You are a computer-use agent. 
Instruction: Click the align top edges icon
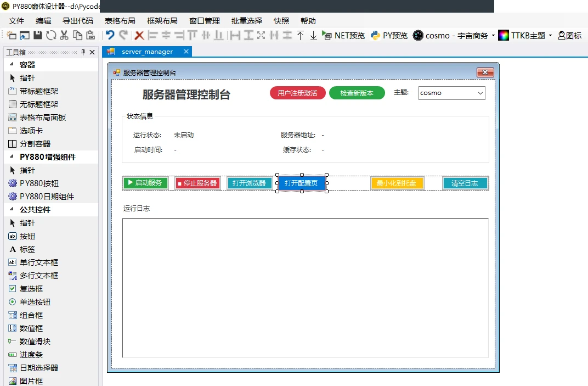point(192,35)
